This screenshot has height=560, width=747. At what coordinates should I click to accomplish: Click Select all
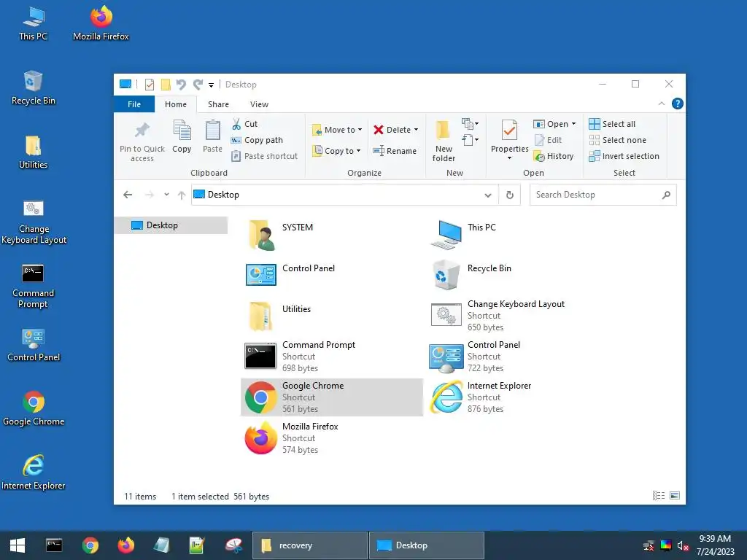tap(612, 124)
